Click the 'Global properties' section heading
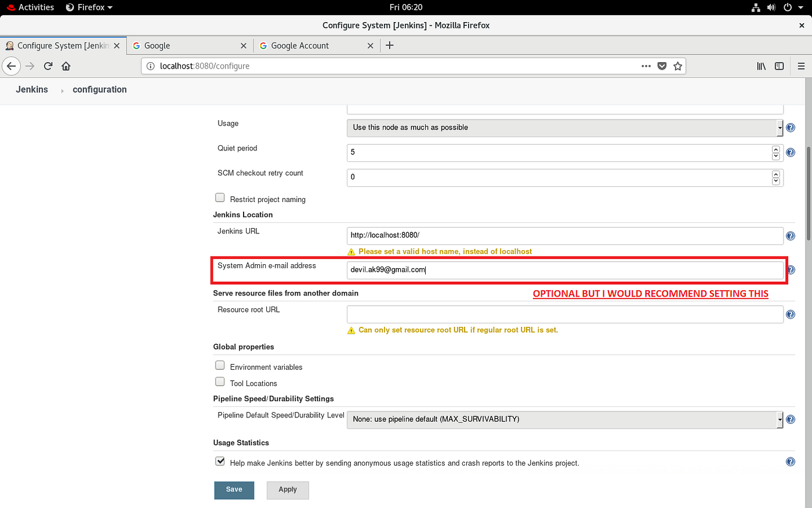 244,347
